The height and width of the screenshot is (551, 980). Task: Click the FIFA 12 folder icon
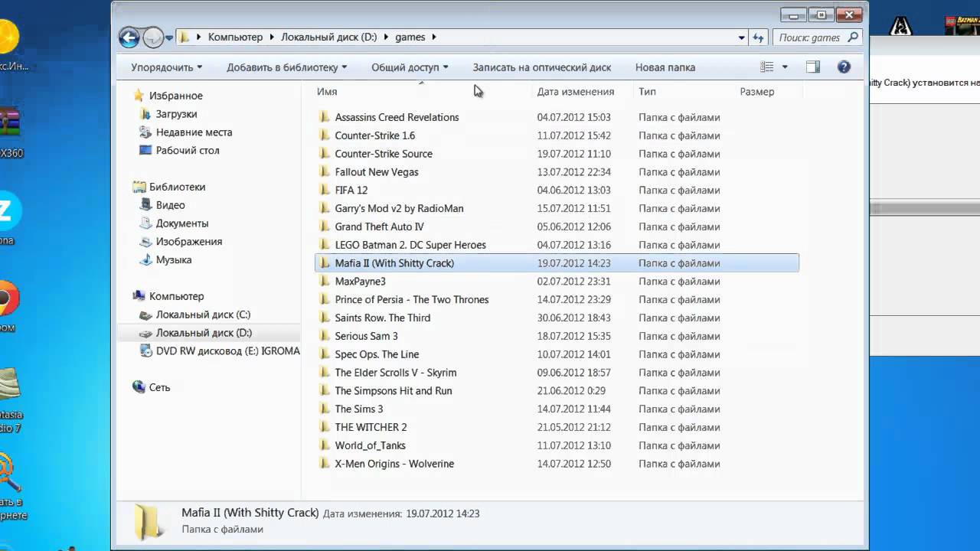click(324, 190)
